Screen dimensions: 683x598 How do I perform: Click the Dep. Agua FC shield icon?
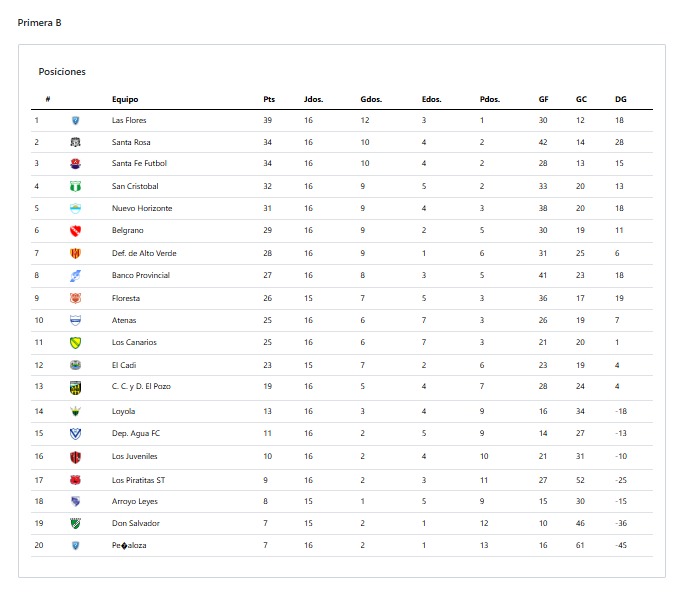(75, 434)
